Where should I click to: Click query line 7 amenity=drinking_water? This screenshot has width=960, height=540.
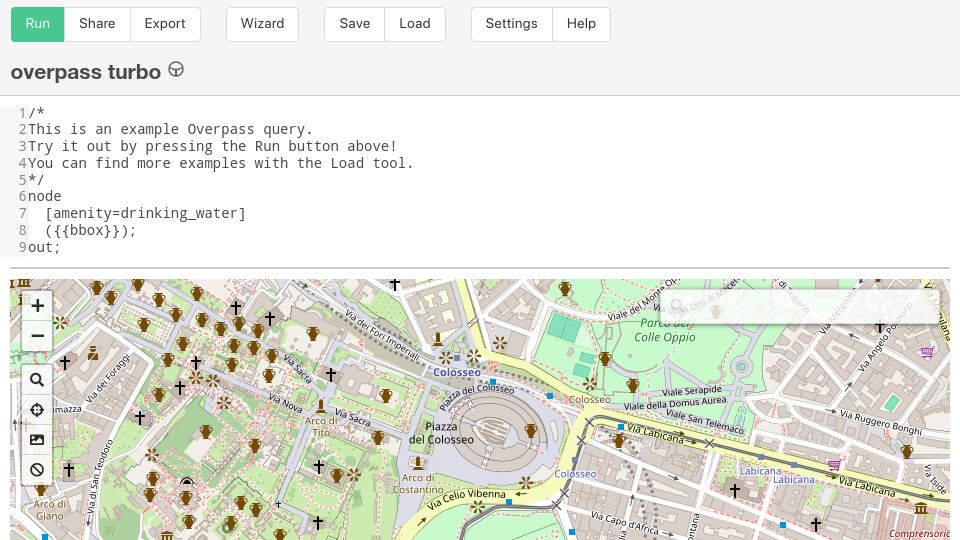[145, 213]
